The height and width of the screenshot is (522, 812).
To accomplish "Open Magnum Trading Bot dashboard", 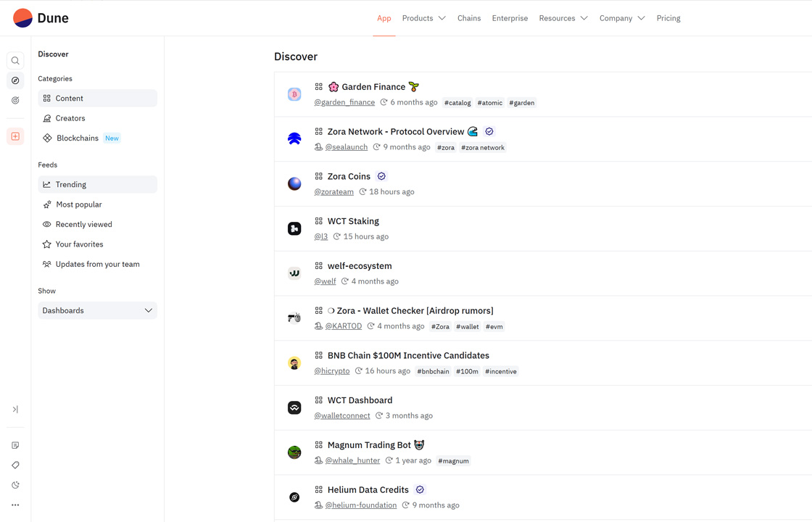I will click(376, 445).
